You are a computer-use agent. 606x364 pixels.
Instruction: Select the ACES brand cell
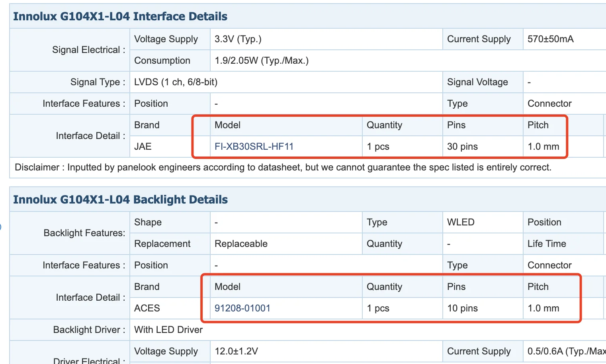pyautogui.click(x=147, y=308)
